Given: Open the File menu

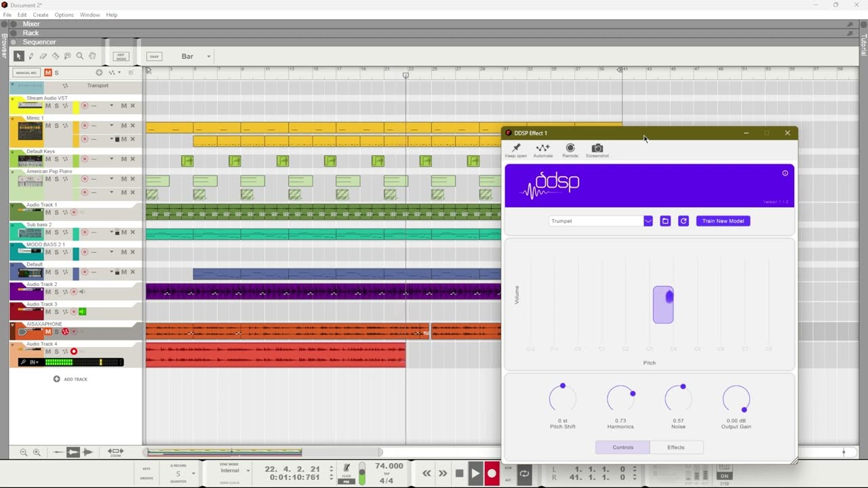Looking at the screenshot, I should point(7,15).
